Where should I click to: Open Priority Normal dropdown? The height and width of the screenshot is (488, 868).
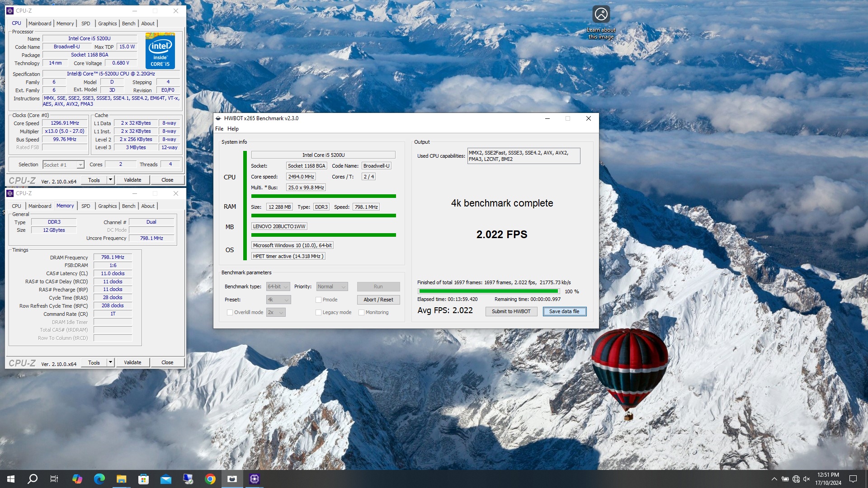coord(332,286)
